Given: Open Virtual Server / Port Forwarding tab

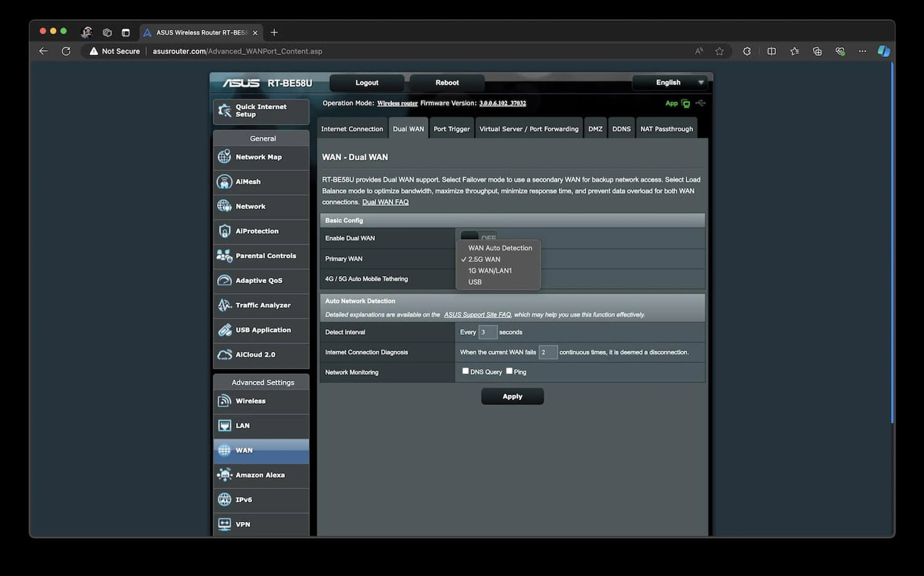Looking at the screenshot, I should click(x=529, y=128).
